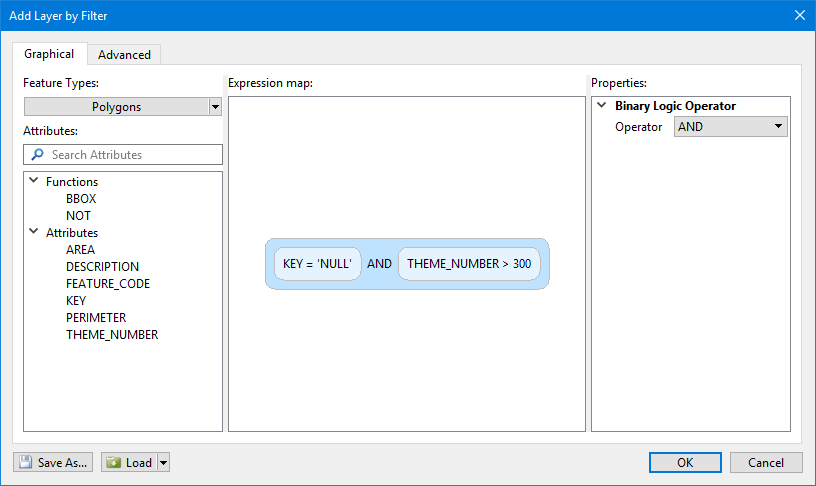Close the Add Layer by Filter dialog
The image size is (816, 486).
point(799,14)
